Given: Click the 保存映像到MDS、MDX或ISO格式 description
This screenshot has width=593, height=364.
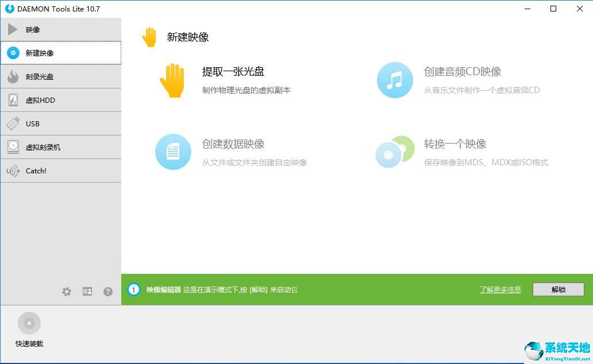Looking at the screenshot, I should (486, 162).
